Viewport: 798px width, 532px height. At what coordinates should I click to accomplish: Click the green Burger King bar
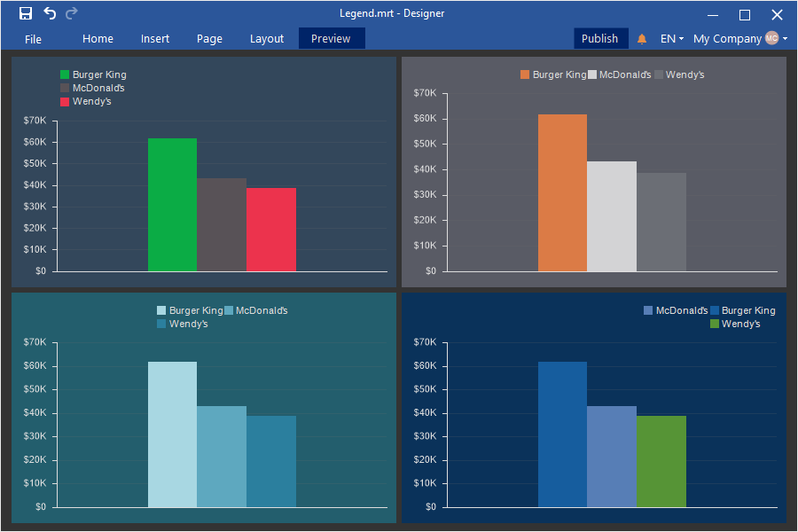coord(173,205)
